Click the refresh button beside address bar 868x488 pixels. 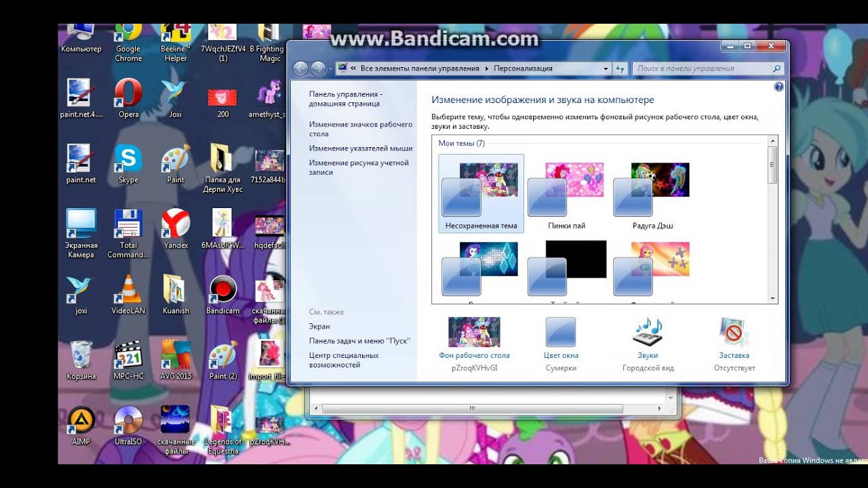619,68
